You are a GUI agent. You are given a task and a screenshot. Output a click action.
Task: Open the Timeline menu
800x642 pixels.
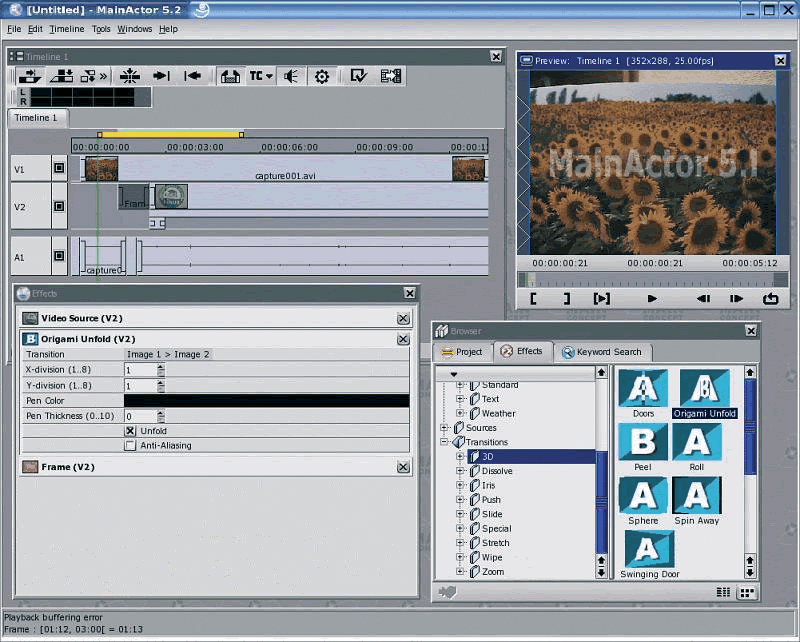click(67, 29)
